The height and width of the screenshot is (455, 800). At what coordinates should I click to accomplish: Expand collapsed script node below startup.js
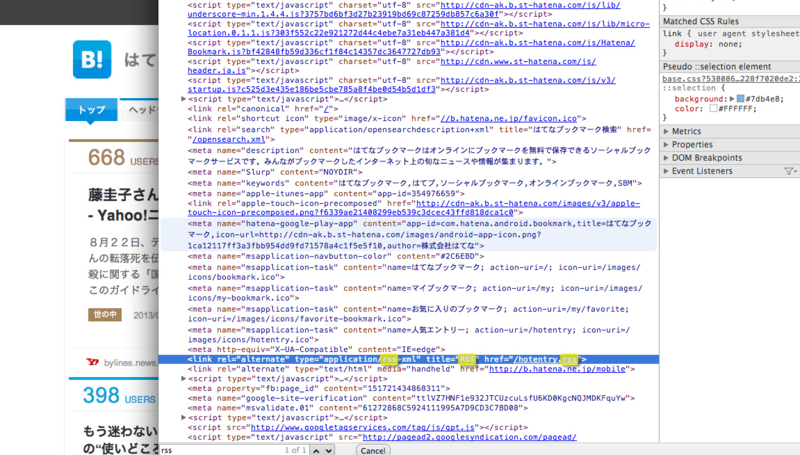coord(183,99)
